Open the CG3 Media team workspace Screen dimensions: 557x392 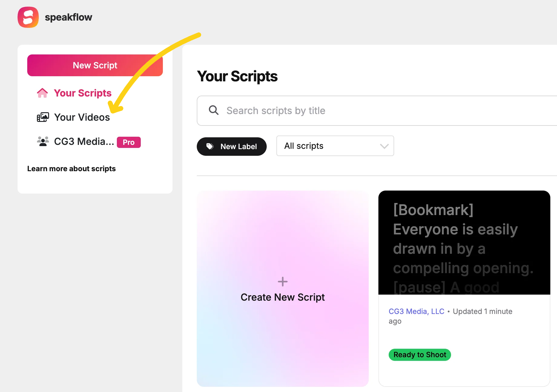click(84, 141)
